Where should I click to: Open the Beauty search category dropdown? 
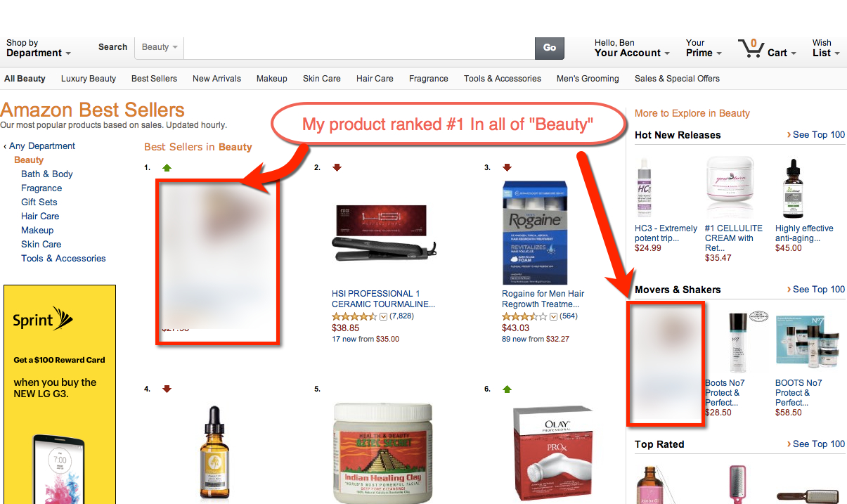(160, 47)
